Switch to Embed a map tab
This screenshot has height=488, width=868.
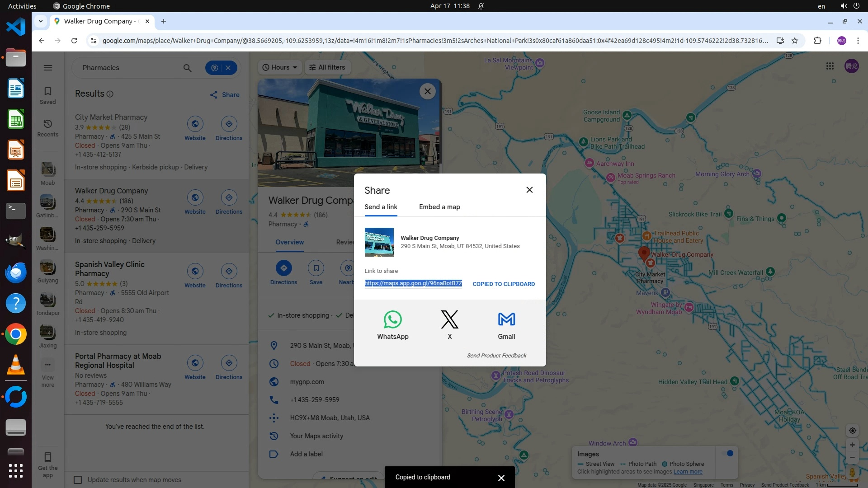439,207
